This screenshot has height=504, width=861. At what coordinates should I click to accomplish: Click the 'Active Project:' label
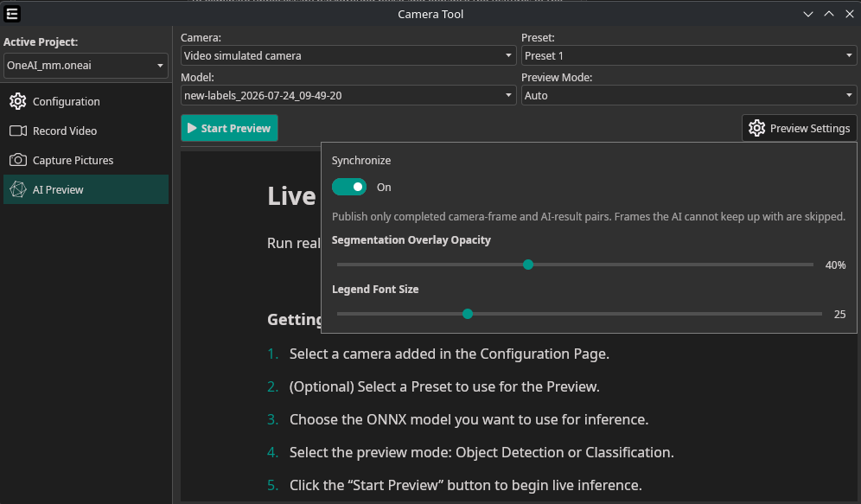41,41
